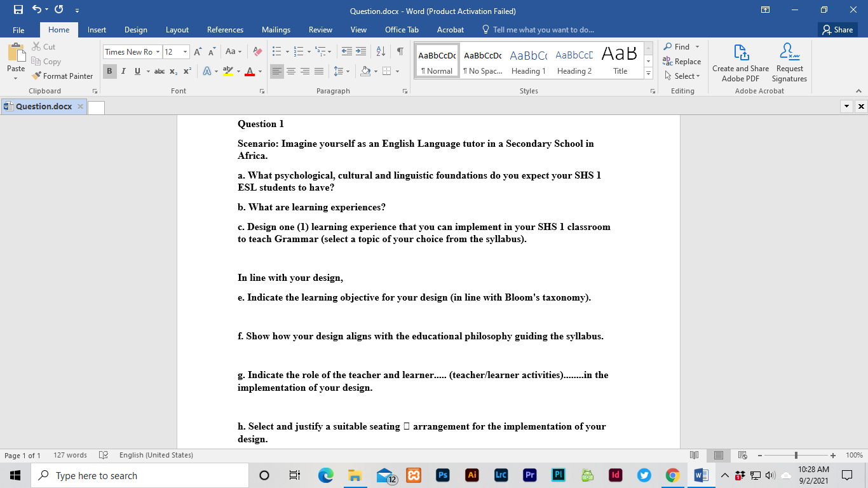Apply the font color red swatch
This screenshot has width=868, height=488.
coord(250,71)
